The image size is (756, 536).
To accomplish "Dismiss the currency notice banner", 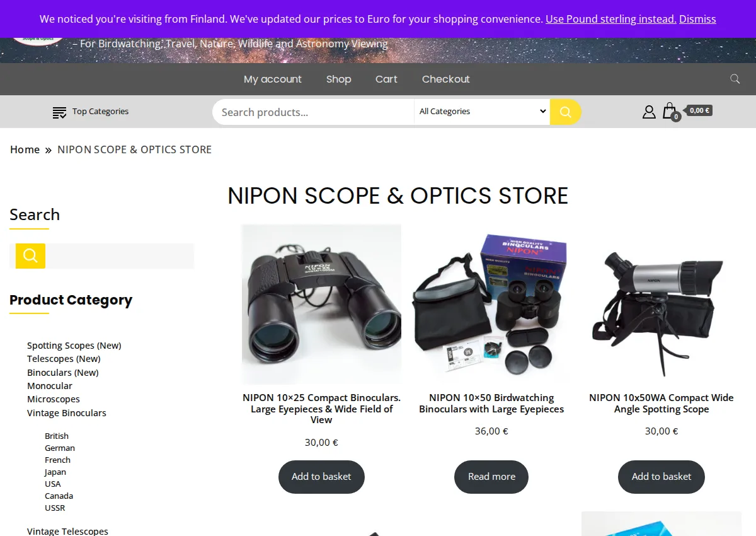I will (697, 19).
